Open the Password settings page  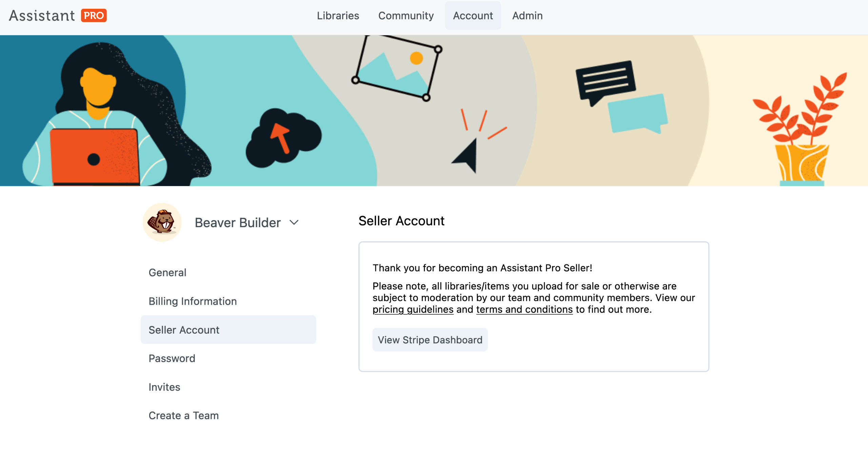[172, 358]
